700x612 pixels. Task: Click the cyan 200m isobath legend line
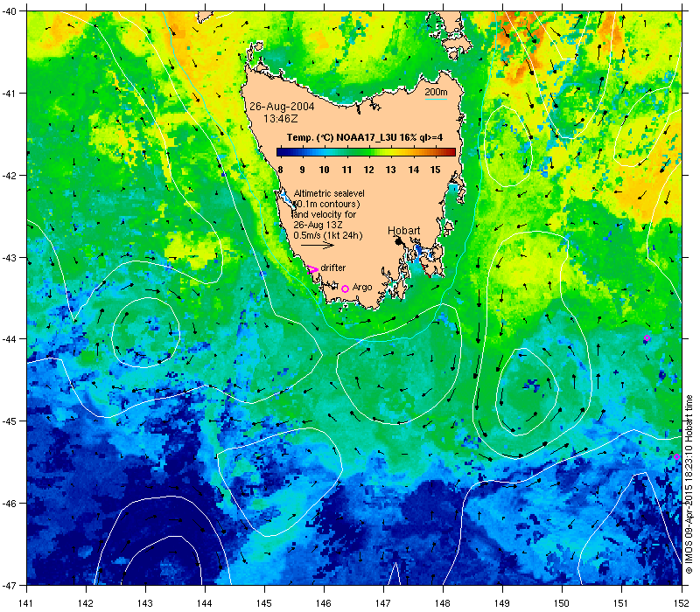pyautogui.click(x=436, y=99)
